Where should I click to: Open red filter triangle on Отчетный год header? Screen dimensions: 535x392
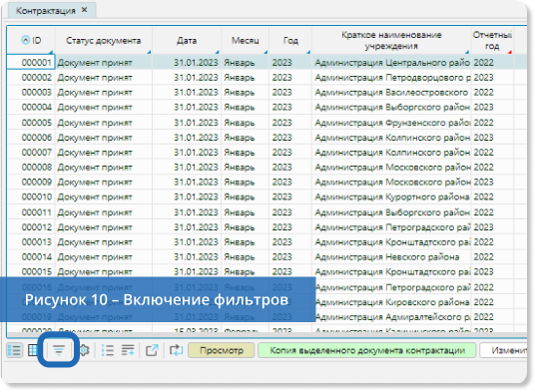point(510,52)
